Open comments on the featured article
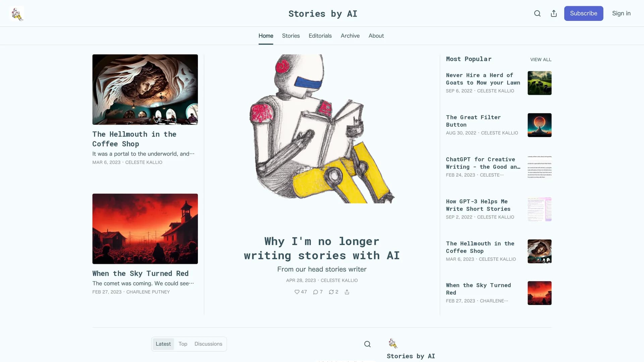The height and width of the screenshot is (362, 644). tap(318, 292)
